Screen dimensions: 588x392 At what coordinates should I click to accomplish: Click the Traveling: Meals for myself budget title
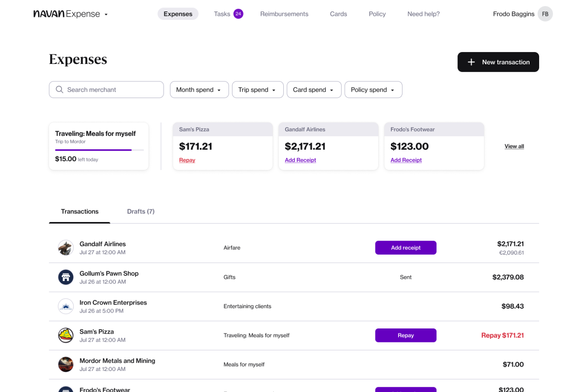pyautogui.click(x=95, y=133)
